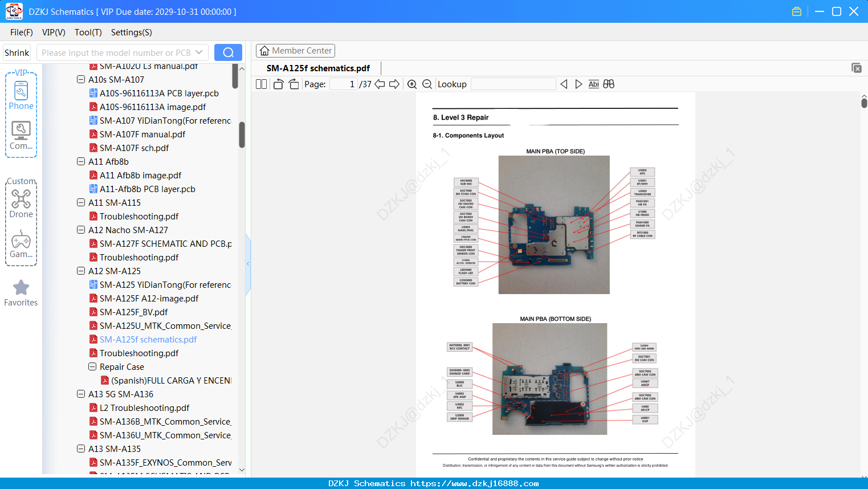Collapse the side panel splitter handle
The height and width of the screenshot is (489, 868).
(x=248, y=264)
